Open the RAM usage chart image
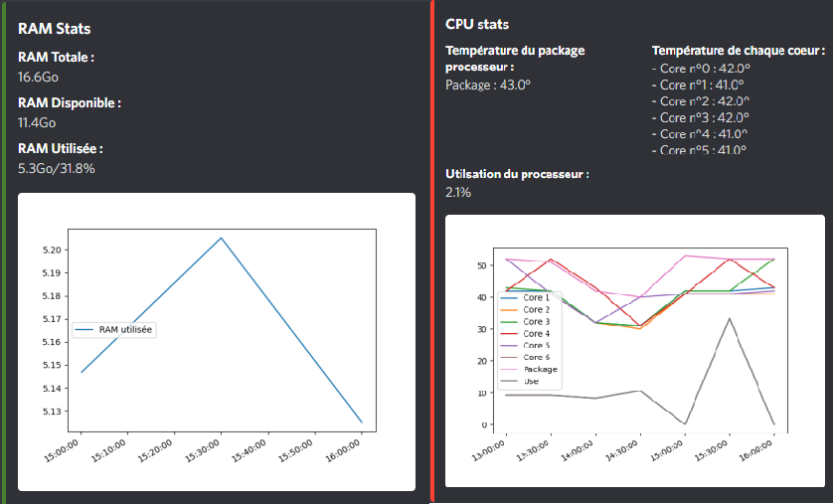Viewport: 833px width, 504px height. point(216,341)
